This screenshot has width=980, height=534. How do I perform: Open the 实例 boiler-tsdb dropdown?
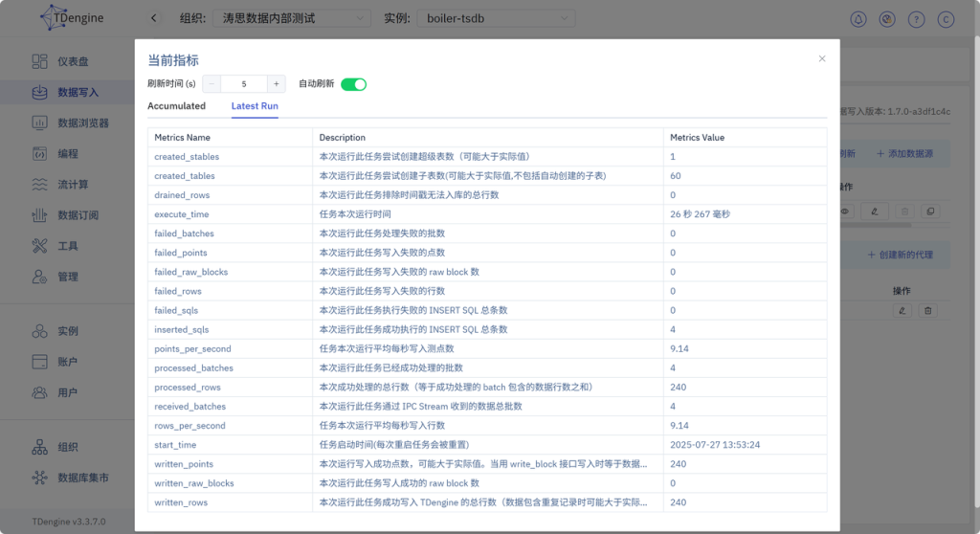(496, 18)
